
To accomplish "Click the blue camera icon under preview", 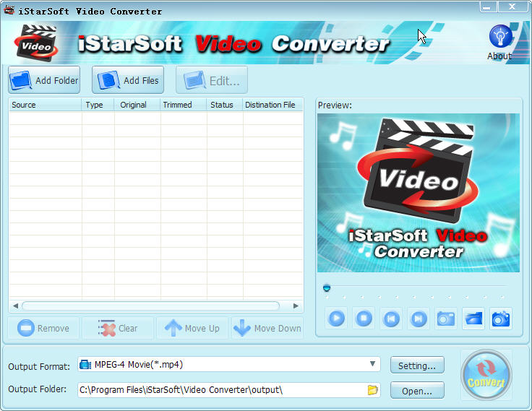I will [501, 319].
